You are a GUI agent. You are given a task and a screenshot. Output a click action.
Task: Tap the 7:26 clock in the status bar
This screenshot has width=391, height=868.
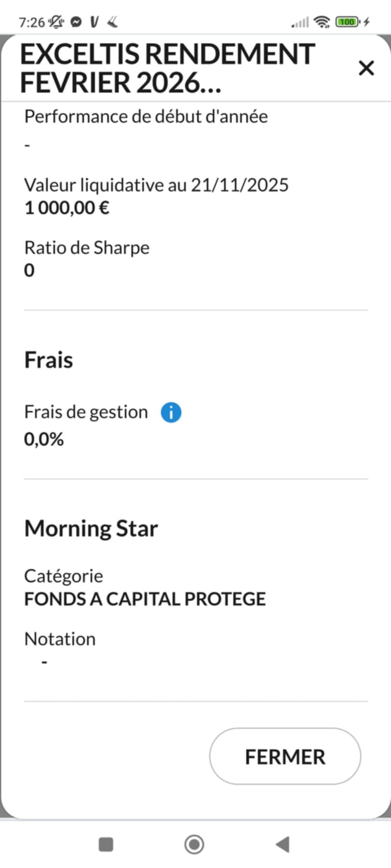pyautogui.click(x=31, y=22)
